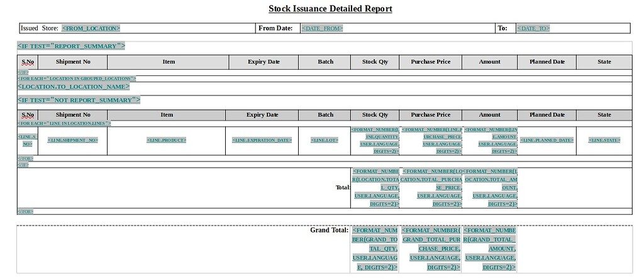Select the <DATE_TO> placeholder field

(533, 28)
